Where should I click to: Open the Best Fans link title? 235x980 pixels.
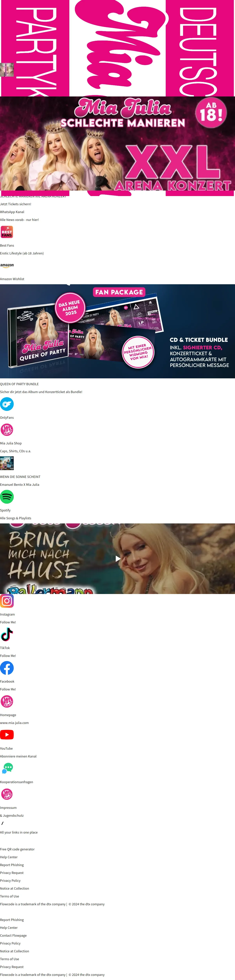pyautogui.click(x=7, y=245)
